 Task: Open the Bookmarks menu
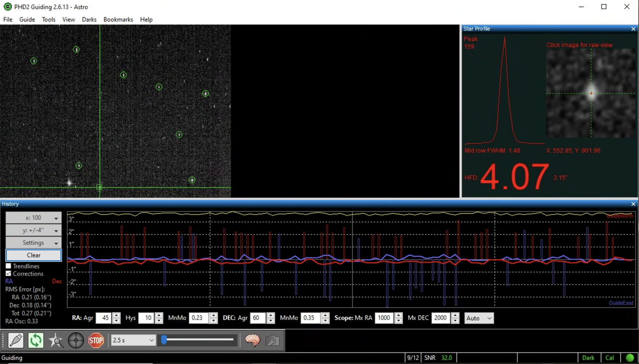pos(118,19)
